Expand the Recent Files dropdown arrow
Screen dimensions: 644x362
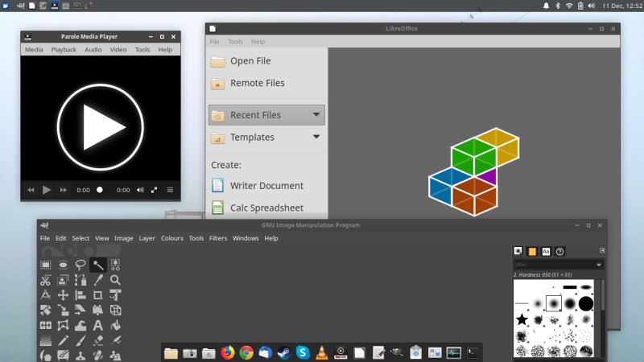point(316,115)
